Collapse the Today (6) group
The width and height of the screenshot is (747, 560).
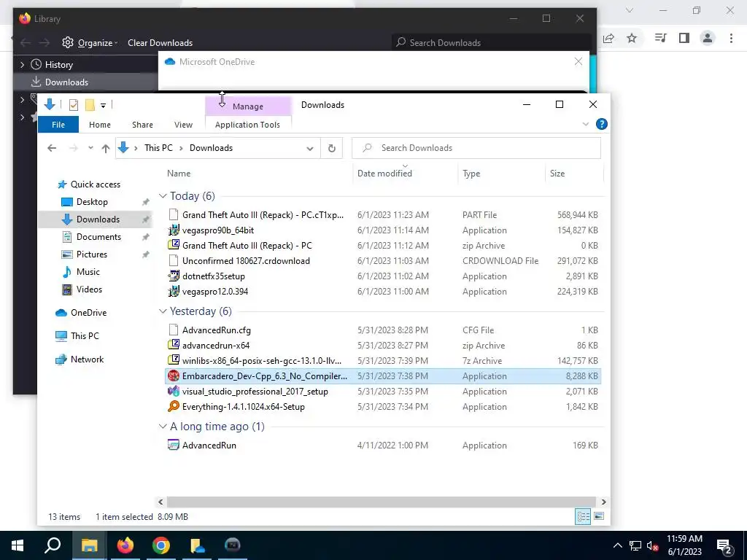point(163,196)
